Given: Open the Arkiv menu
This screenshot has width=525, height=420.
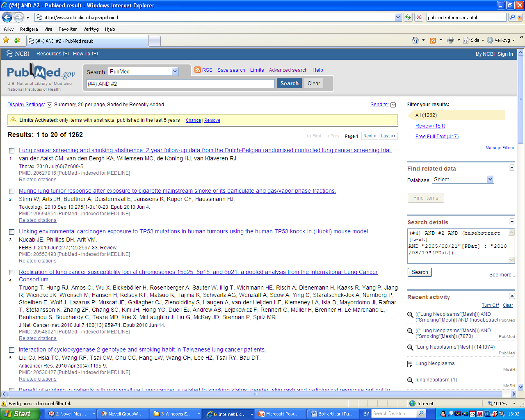Looking at the screenshot, I should [x=9, y=29].
